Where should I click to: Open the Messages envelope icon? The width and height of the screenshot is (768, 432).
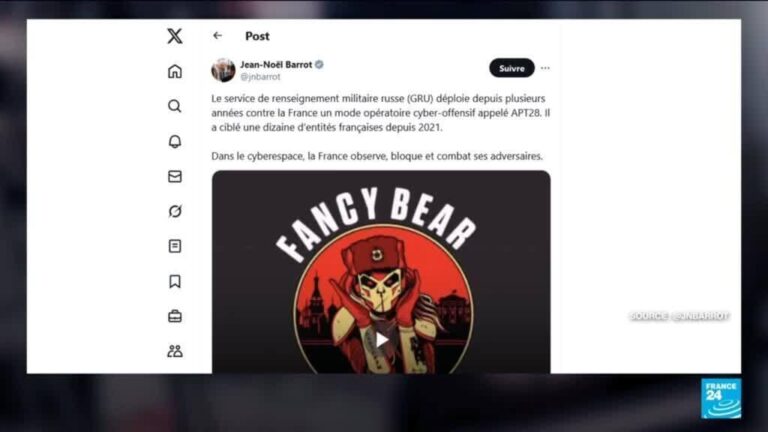[x=175, y=176]
